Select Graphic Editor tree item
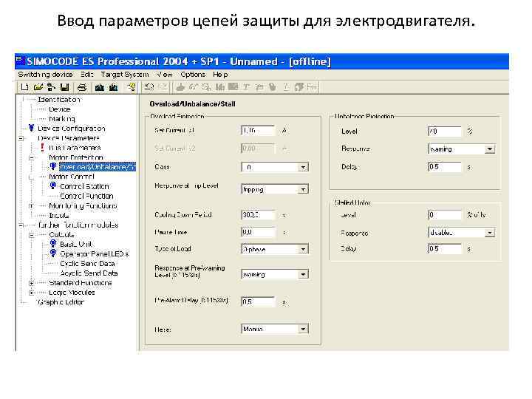 (x=61, y=302)
